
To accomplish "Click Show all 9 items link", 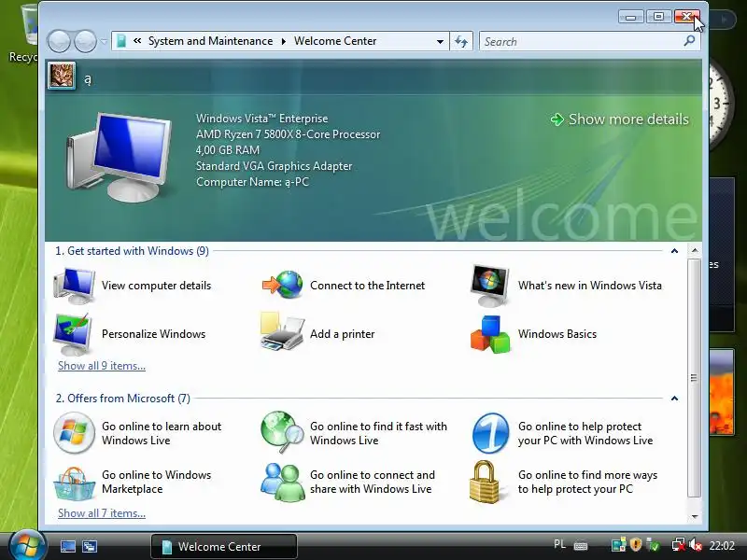I will point(102,366).
